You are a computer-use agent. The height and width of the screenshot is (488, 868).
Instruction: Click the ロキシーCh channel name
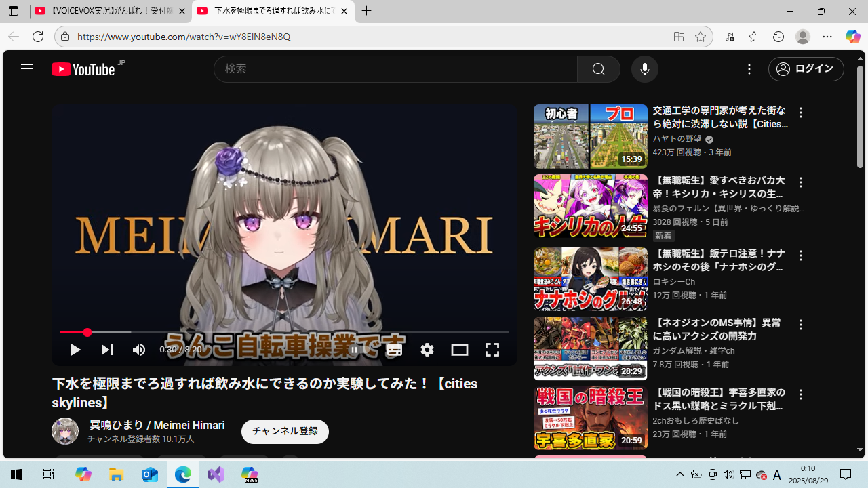(x=674, y=282)
